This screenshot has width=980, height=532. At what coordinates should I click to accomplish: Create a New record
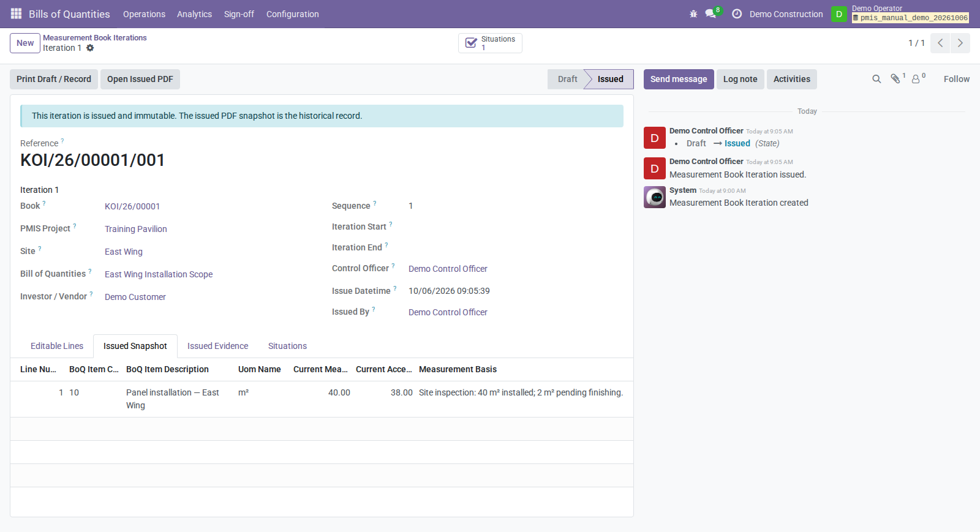coord(25,43)
